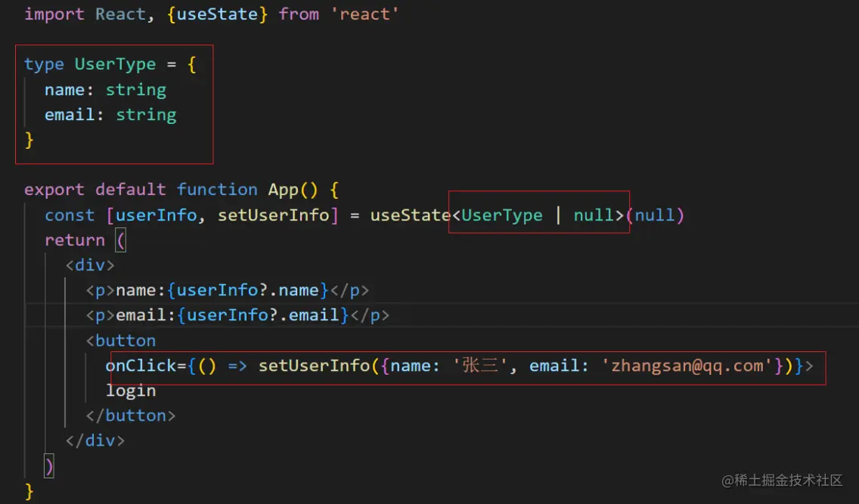The image size is (859, 504).
Task: Click the 'onClick' attribute
Action: pyautogui.click(x=141, y=365)
